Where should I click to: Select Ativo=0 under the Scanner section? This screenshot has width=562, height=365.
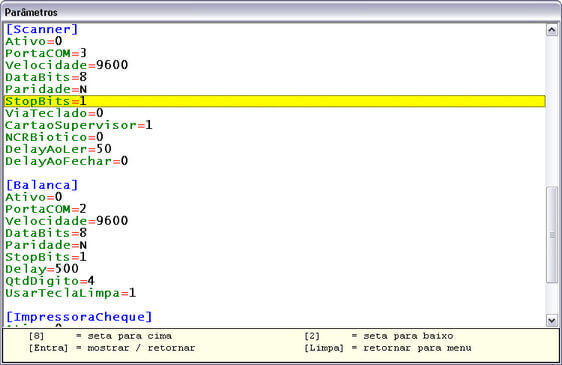[x=34, y=41]
